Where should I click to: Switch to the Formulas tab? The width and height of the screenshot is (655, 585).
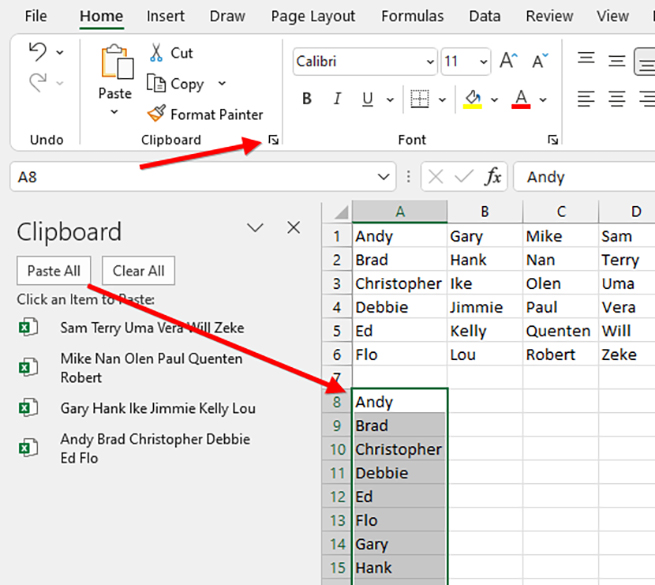(412, 16)
